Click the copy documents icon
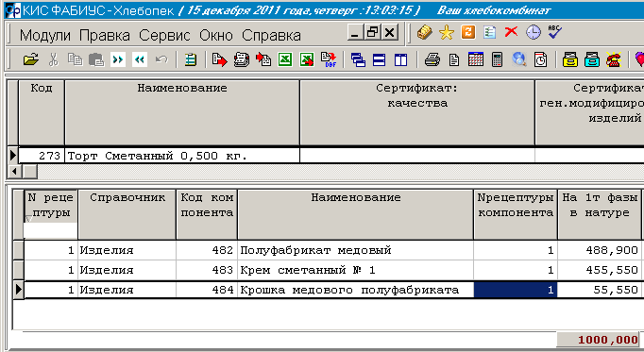The width and height of the screenshot is (644, 352). click(x=75, y=59)
